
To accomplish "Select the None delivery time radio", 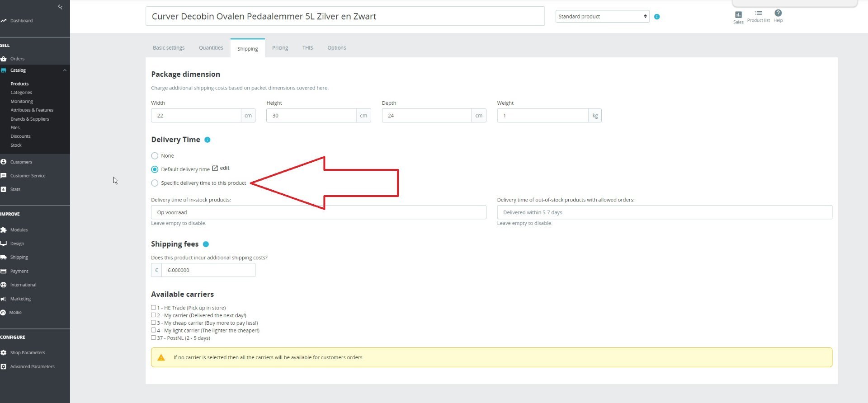I will 155,156.
